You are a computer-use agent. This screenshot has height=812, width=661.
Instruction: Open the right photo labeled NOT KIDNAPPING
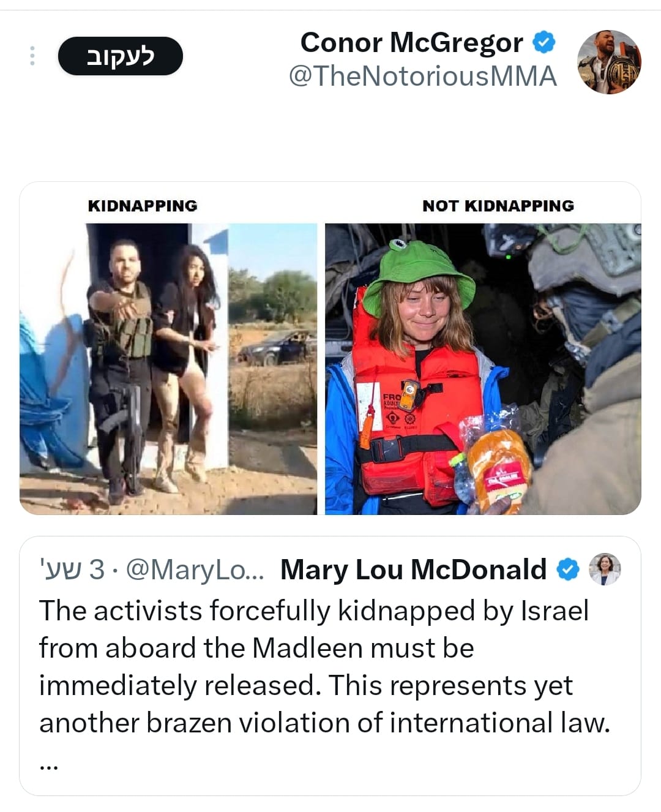[483, 369]
